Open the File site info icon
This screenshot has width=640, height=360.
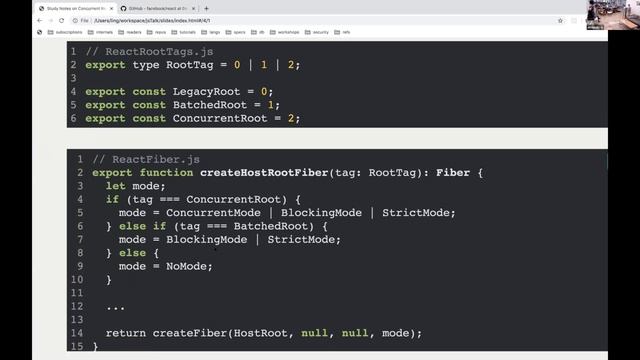(x=75, y=20)
